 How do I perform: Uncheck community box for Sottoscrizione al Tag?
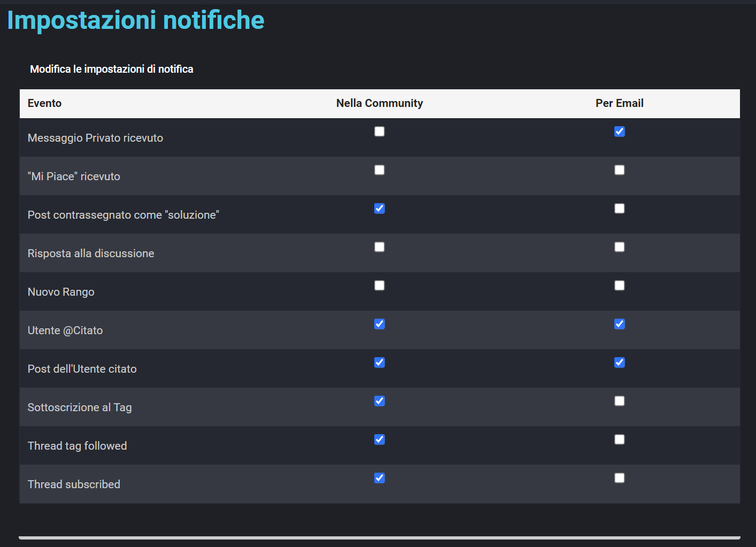click(x=379, y=401)
